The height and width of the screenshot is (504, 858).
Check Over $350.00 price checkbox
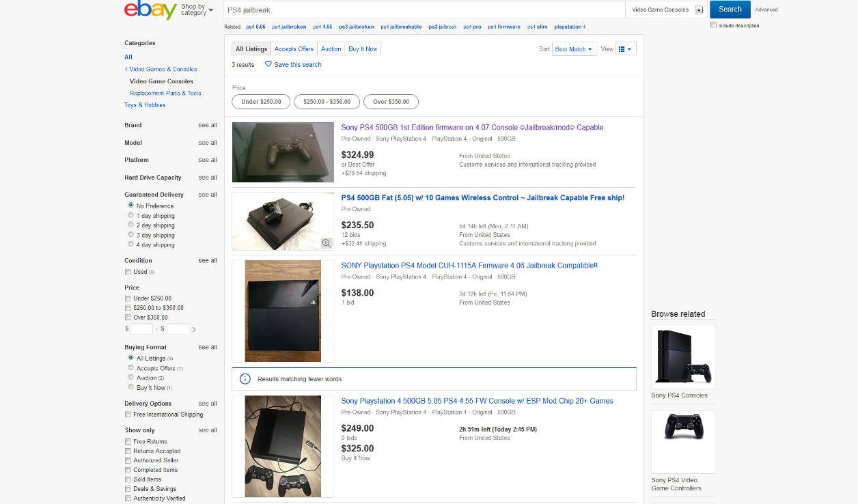pos(128,318)
